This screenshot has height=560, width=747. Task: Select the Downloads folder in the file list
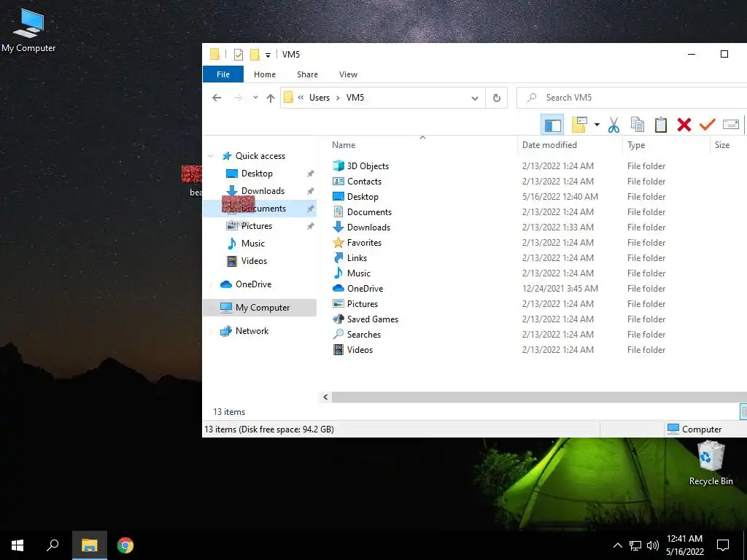(368, 227)
